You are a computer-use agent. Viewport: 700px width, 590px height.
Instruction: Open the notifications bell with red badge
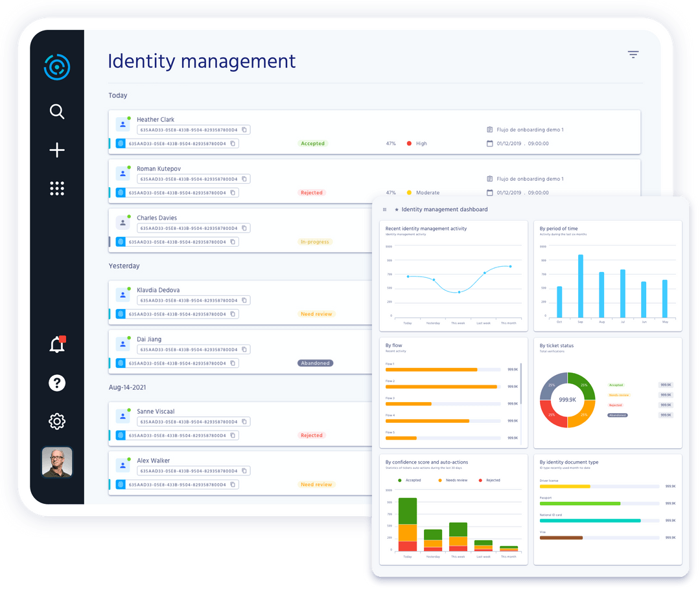click(57, 345)
